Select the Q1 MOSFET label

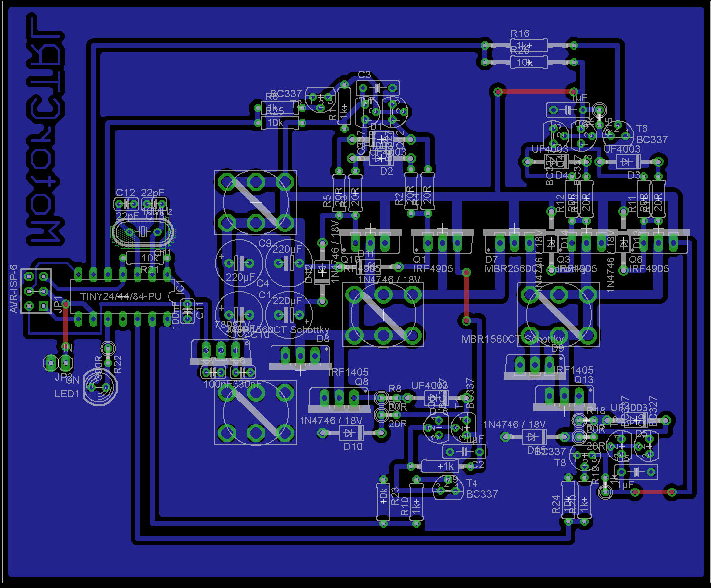click(x=419, y=260)
